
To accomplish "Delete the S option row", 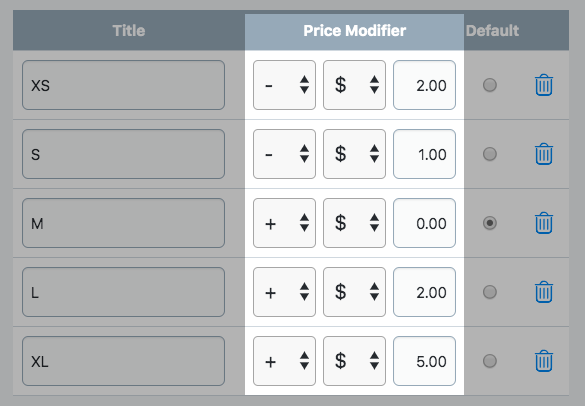I will point(544,154).
